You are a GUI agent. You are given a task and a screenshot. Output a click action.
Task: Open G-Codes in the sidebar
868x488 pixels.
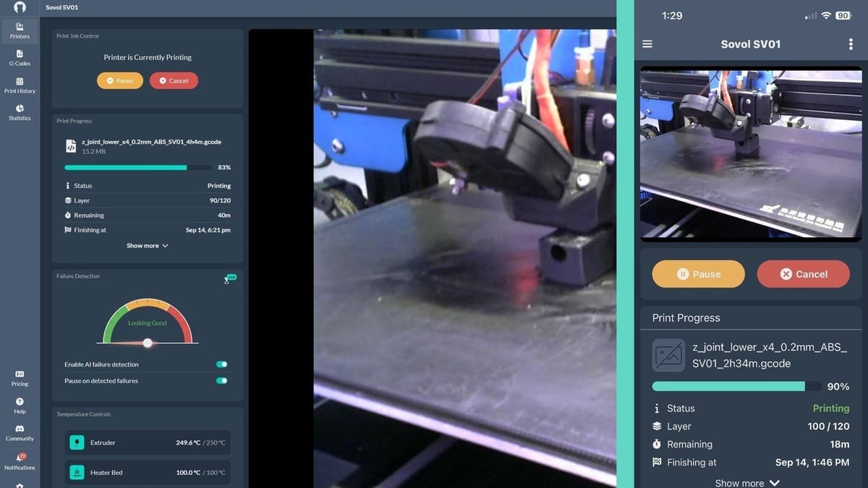[x=20, y=58]
